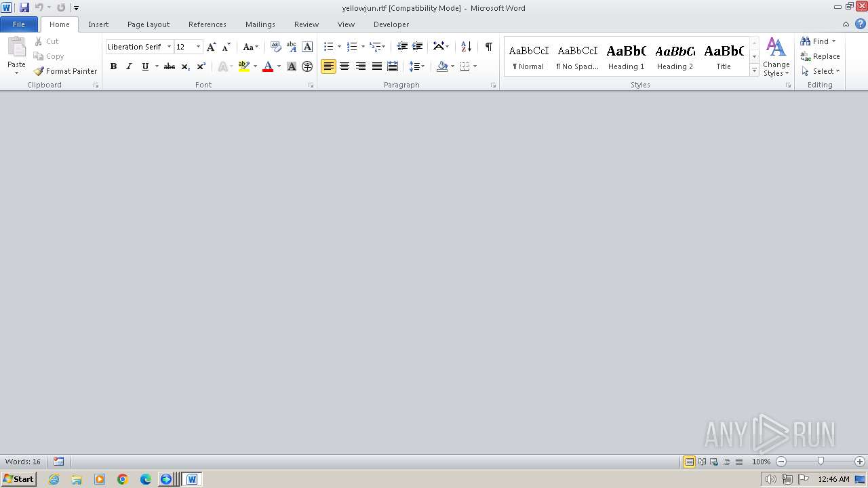Click the Clear Formatting icon
Image resolution: width=868 pixels, height=488 pixels.
[x=275, y=47]
